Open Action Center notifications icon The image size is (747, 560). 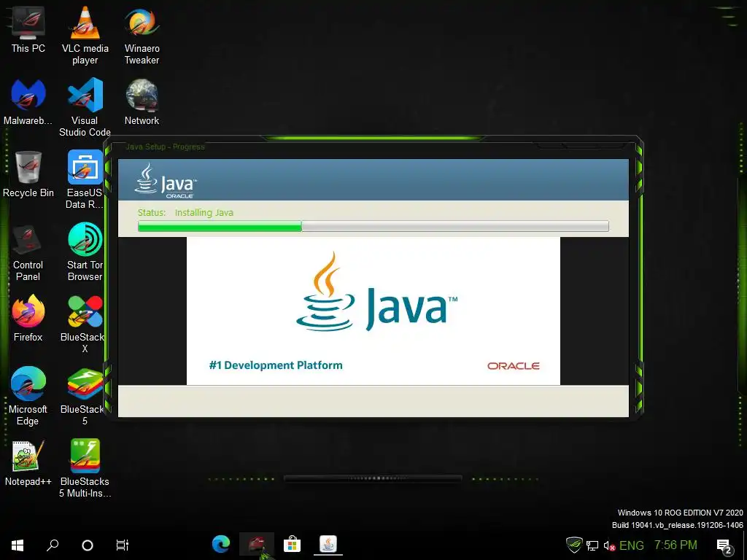click(x=724, y=546)
